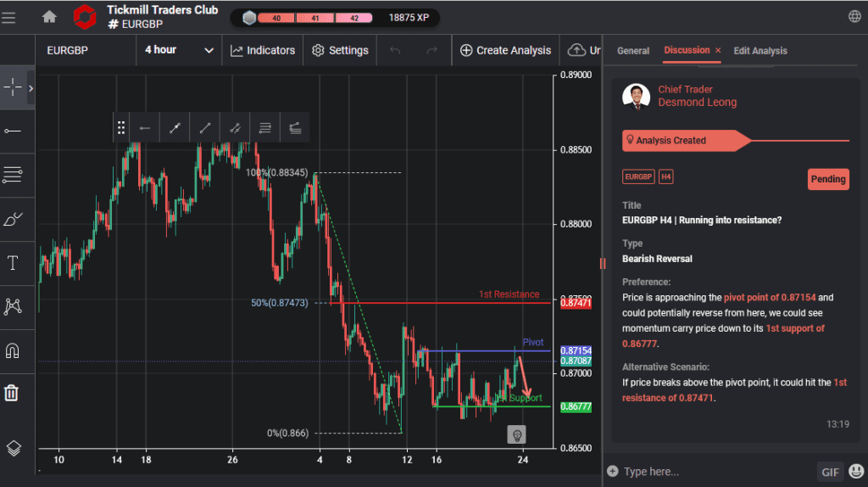
Task: Open the hamburger menu
Action: [x=8, y=18]
